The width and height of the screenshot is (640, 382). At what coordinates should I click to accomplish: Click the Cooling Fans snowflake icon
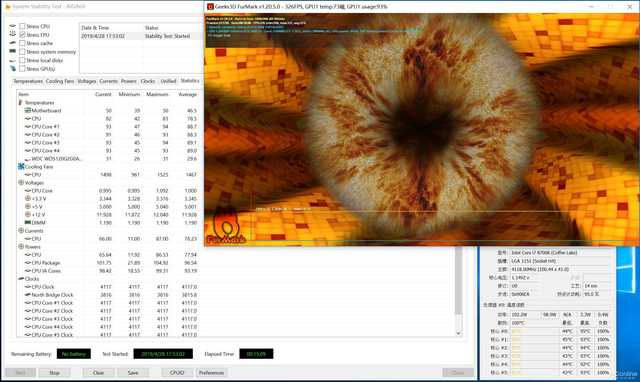click(x=21, y=167)
